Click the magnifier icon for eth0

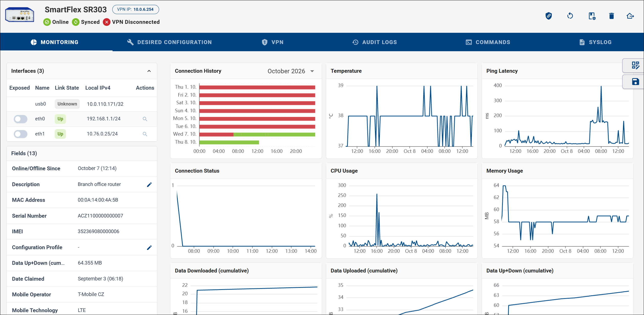coord(145,119)
